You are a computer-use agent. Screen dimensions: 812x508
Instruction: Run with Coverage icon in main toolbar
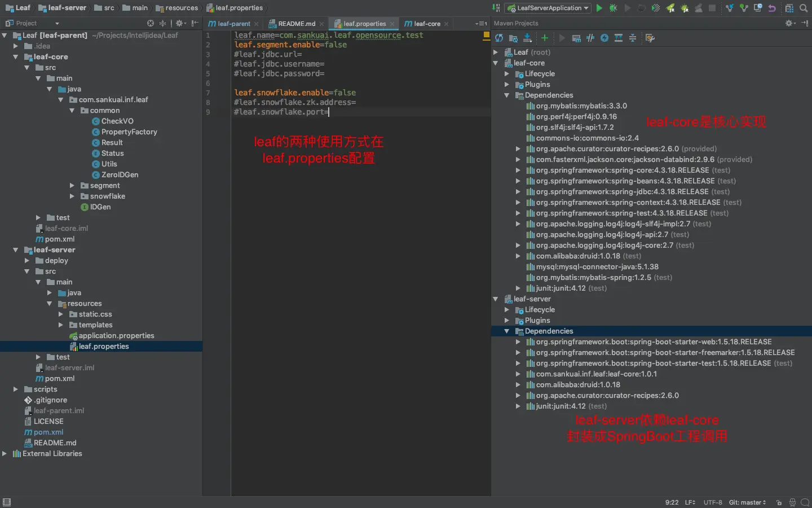[x=656, y=8]
